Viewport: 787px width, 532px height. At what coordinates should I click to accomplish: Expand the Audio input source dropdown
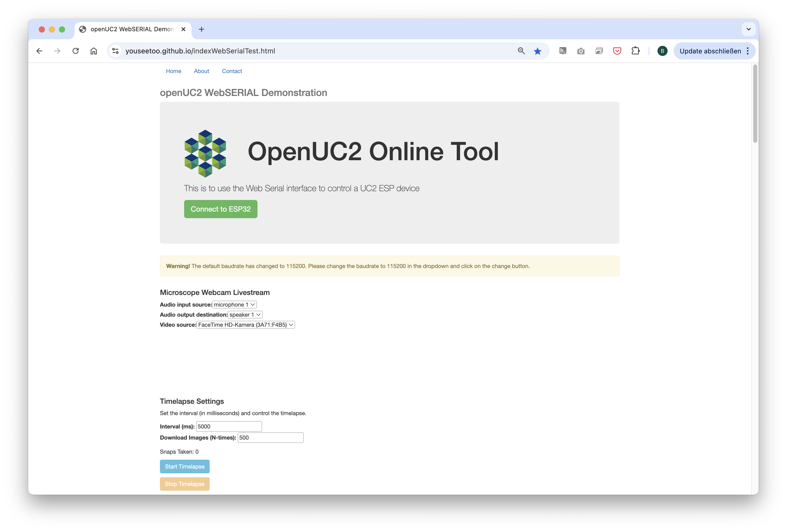[x=234, y=305]
